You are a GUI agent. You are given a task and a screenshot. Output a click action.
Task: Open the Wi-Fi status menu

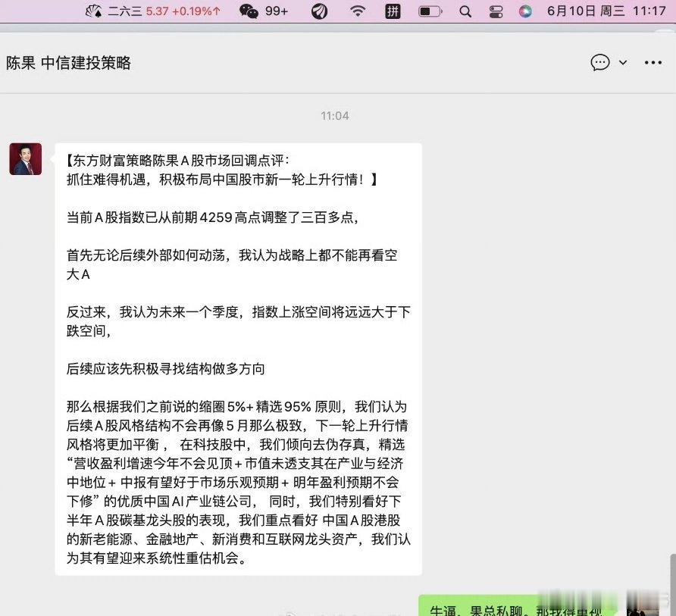point(358,11)
